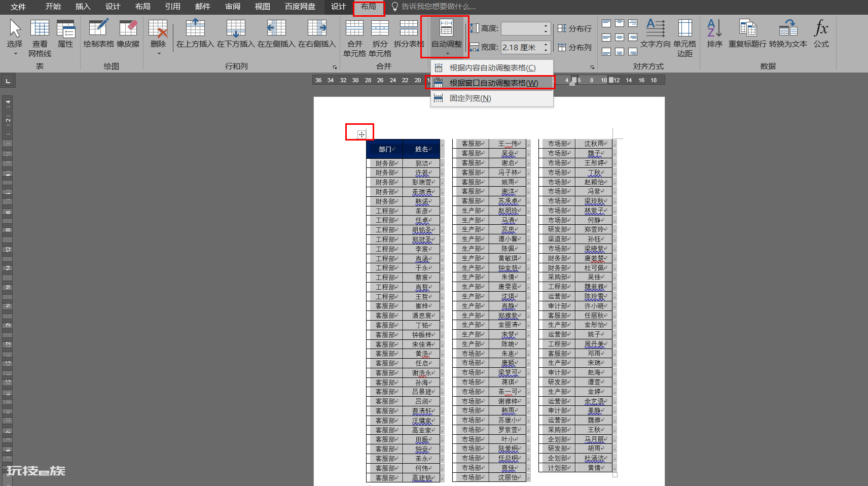Choose 根据内容自动调整表格(C) option
Screen dimensions: 868x486
click(x=492, y=67)
